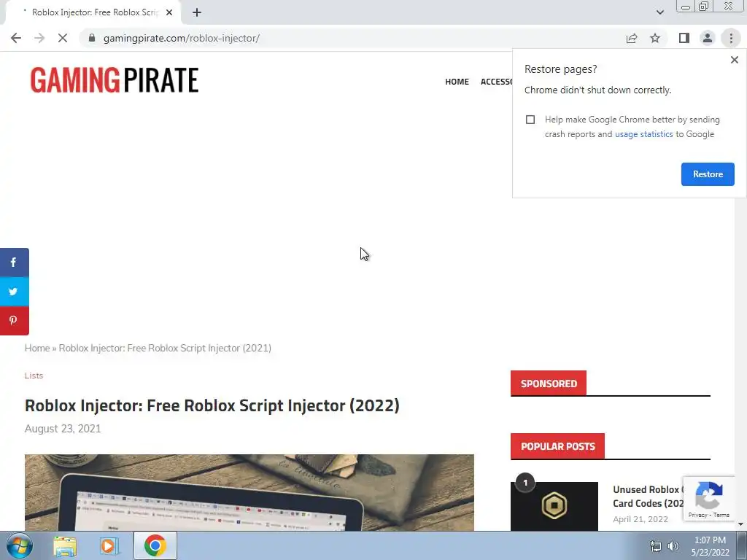Open Unused Roblox Card Codes post title
The height and width of the screenshot is (560, 747).
[649, 497]
